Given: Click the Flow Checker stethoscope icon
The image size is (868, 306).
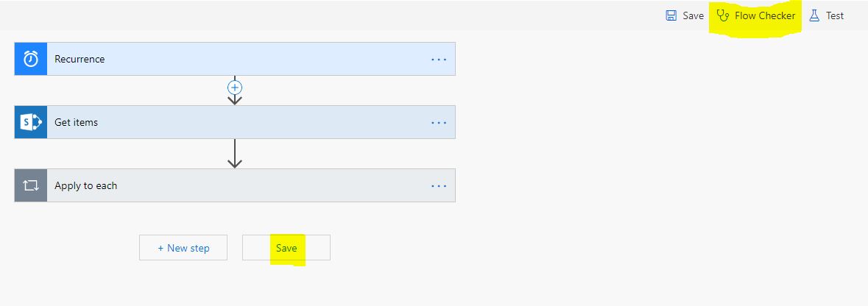Looking at the screenshot, I should (723, 15).
